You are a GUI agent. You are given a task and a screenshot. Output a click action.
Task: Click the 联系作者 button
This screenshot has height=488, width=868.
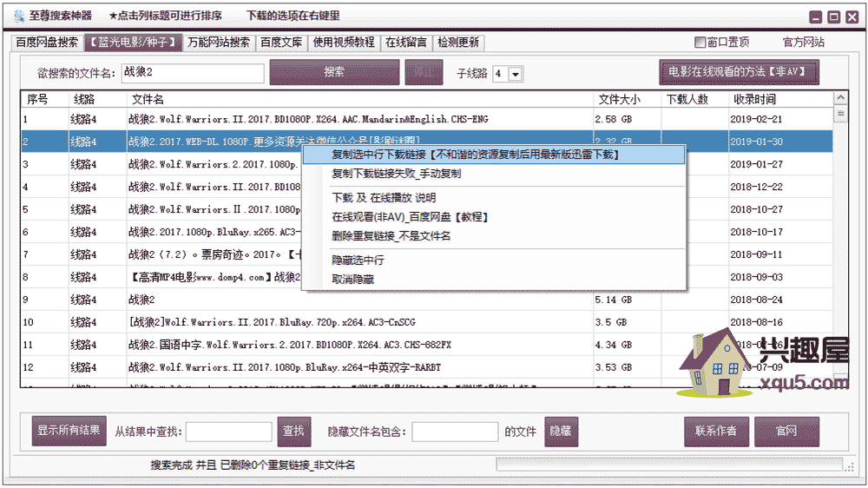tap(716, 432)
